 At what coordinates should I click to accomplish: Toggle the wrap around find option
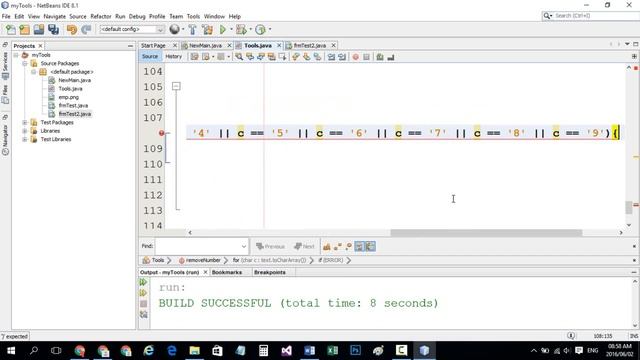[x=371, y=247]
